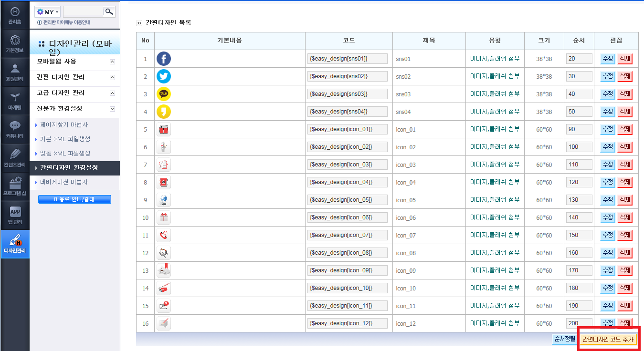The width and height of the screenshot is (644, 351).
Task: Expand the 고급 디자인 관리 section
Action: (76, 93)
